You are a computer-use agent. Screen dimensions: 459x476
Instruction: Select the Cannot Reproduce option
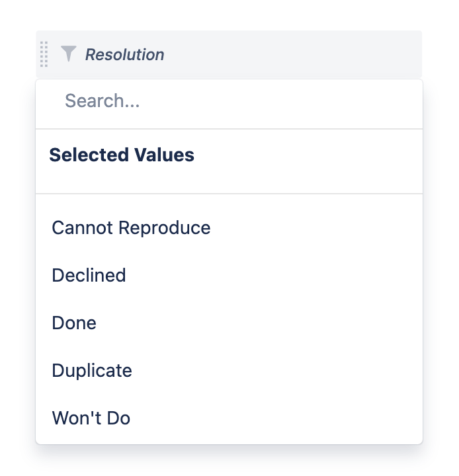click(229, 227)
